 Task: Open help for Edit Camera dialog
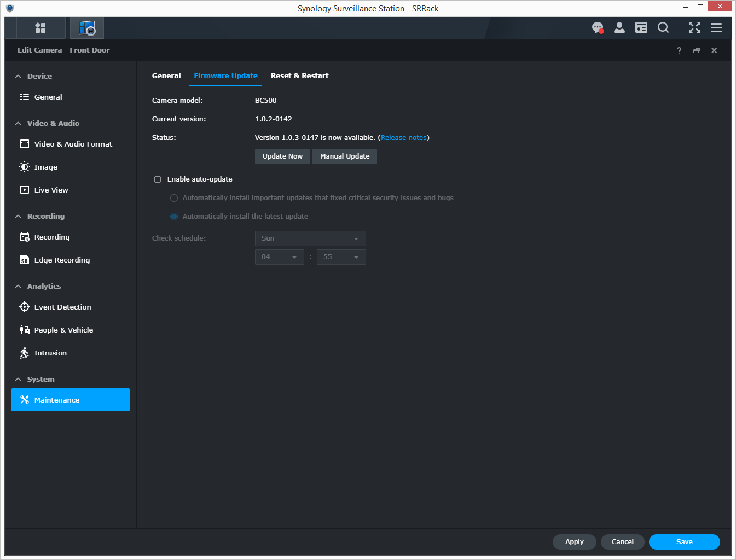[x=679, y=50]
